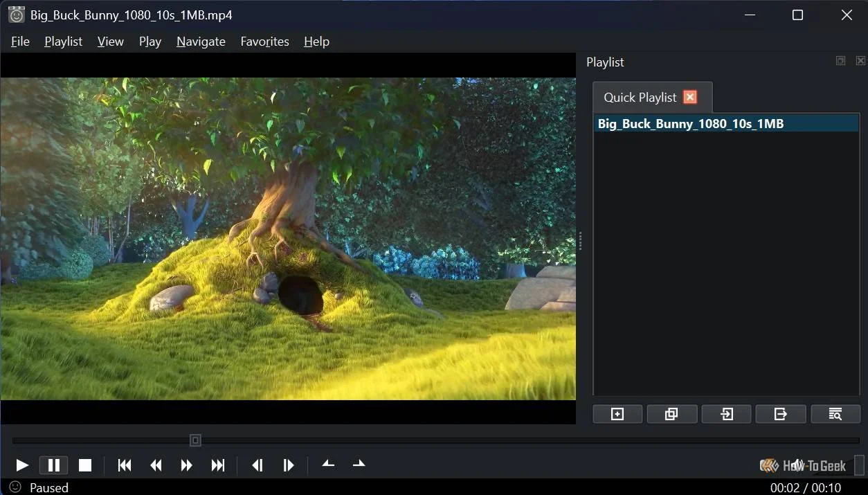Decrease playback speed
The height and width of the screenshot is (495, 868).
click(x=328, y=465)
